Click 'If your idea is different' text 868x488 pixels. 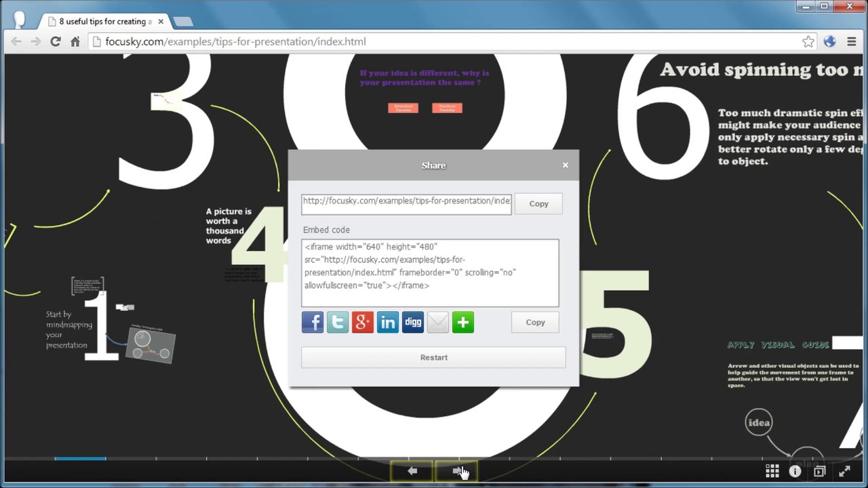point(425,77)
